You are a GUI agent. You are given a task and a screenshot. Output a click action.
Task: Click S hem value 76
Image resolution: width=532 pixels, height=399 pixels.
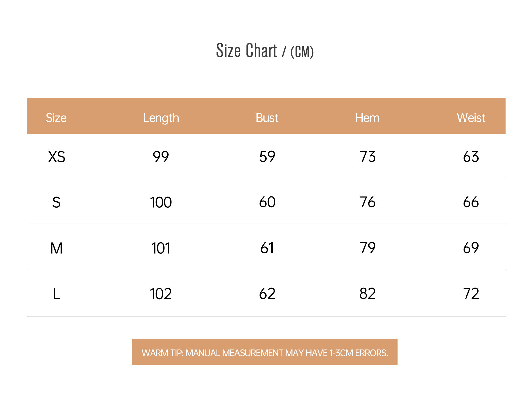(x=368, y=202)
